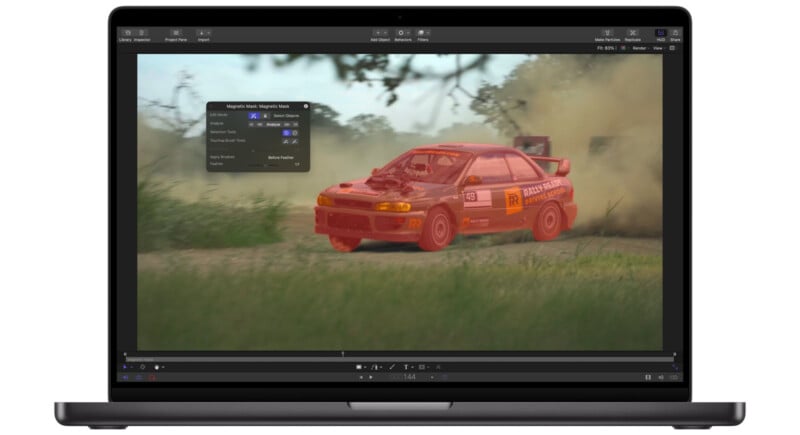The width and height of the screenshot is (800, 435).
Task: Click the Replicate toolbar button
Action: tap(633, 35)
